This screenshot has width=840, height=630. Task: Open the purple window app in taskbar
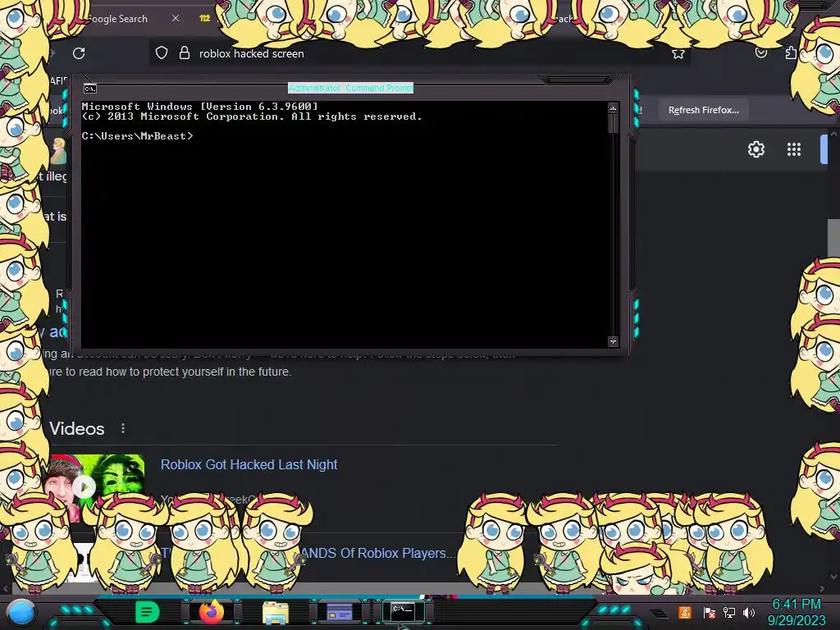tap(340, 611)
